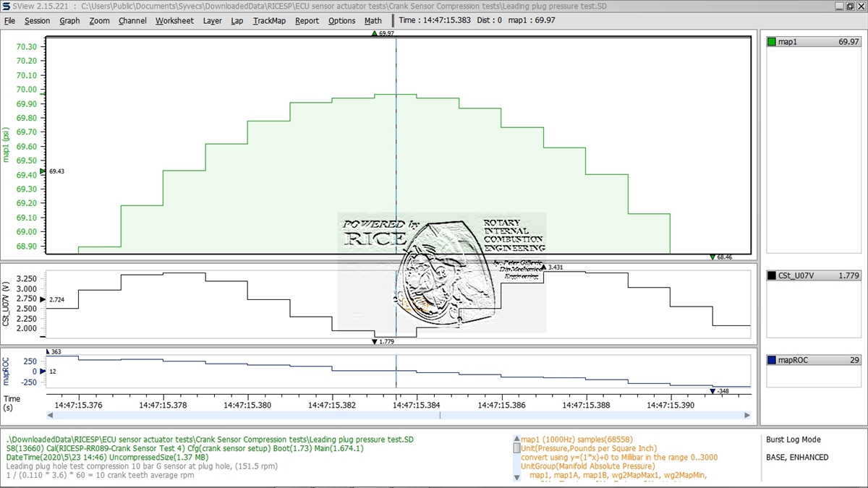Click the CSt_U07V minimum marker at 1.779
868x488 pixels.
coord(374,341)
